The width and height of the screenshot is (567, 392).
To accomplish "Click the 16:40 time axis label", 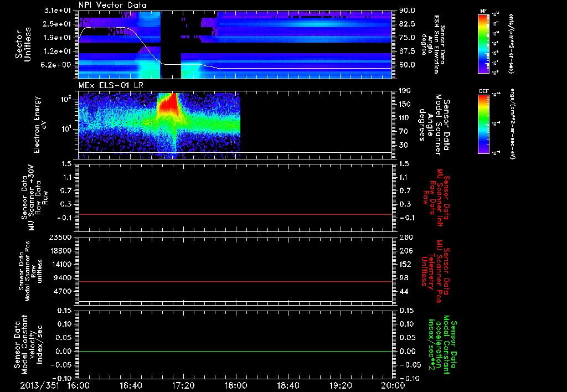I will pos(131,385).
